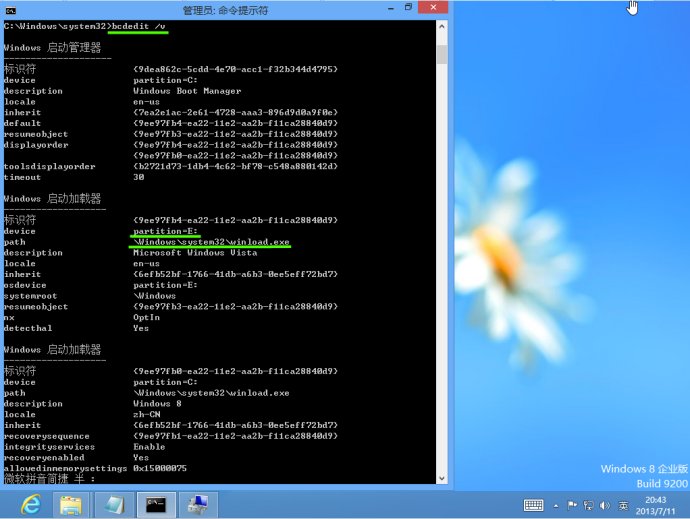Click the underlined winload.exe path on E:
Viewport: 690px width, 519px height.
tap(211, 242)
